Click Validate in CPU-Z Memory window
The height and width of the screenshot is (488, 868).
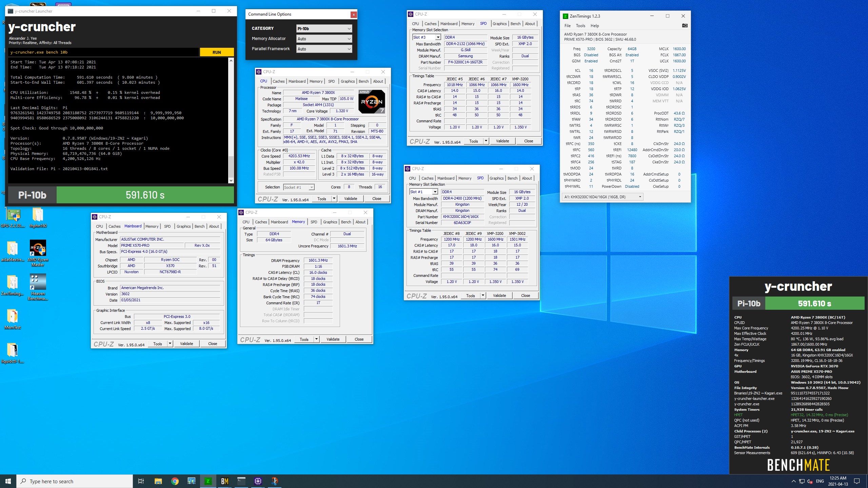[x=333, y=339]
